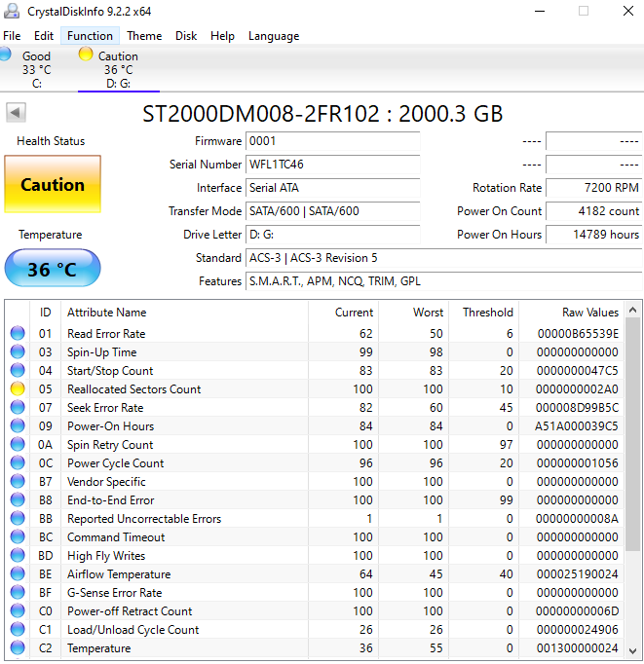Select the Load/Unload Cycle Count attribute name
This screenshot has height=664, width=644.
pos(133,630)
